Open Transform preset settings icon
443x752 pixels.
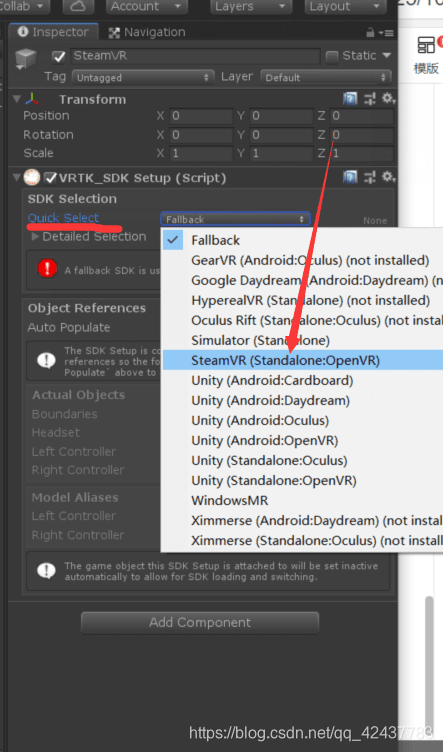pyautogui.click(x=369, y=99)
